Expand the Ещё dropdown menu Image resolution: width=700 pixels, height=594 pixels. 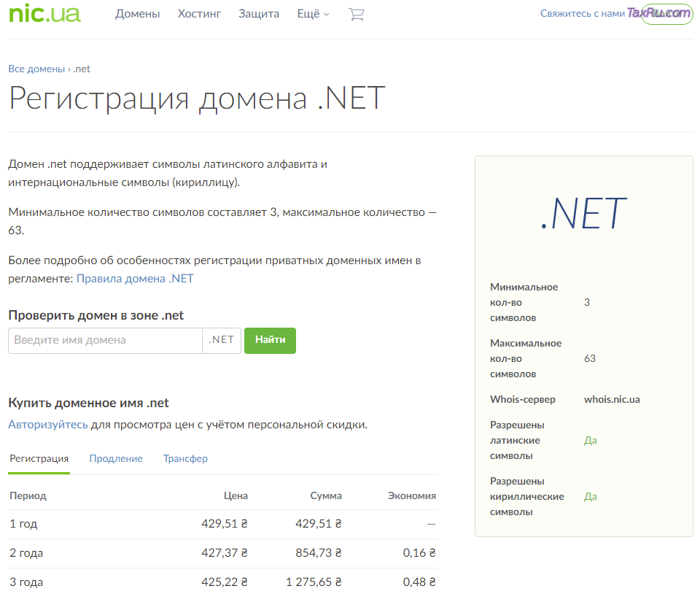(313, 14)
